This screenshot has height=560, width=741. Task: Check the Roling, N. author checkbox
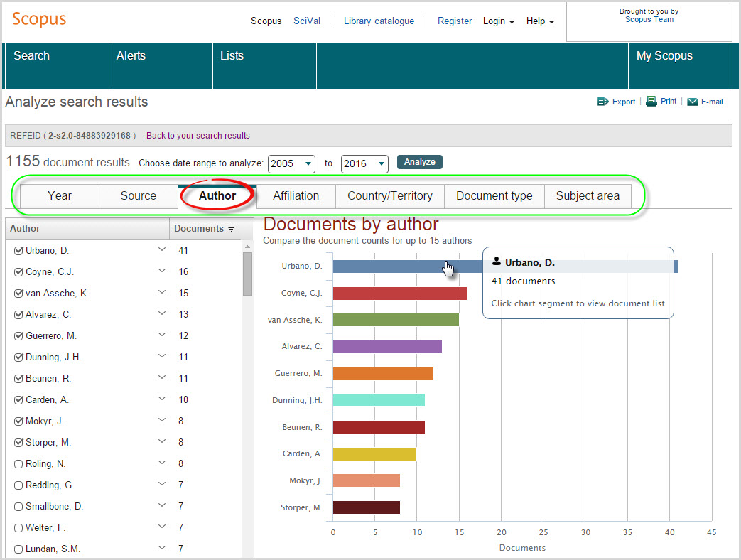(18, 464)
